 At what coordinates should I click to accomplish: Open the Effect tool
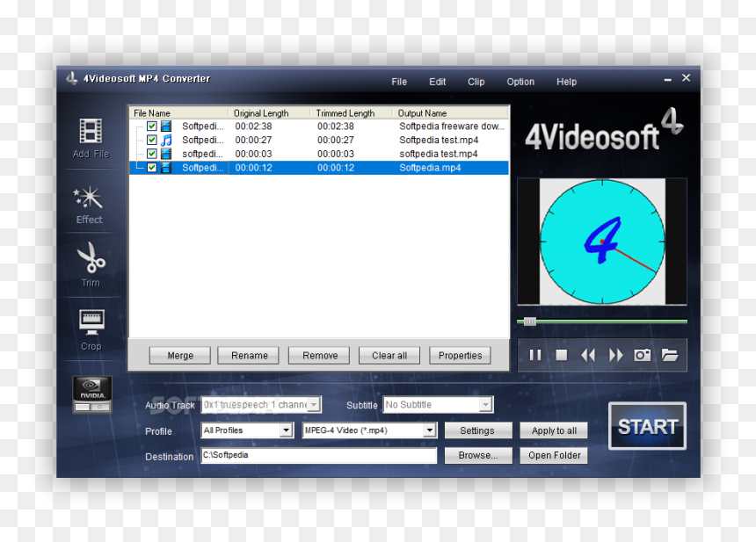click(x=89, y=205)
